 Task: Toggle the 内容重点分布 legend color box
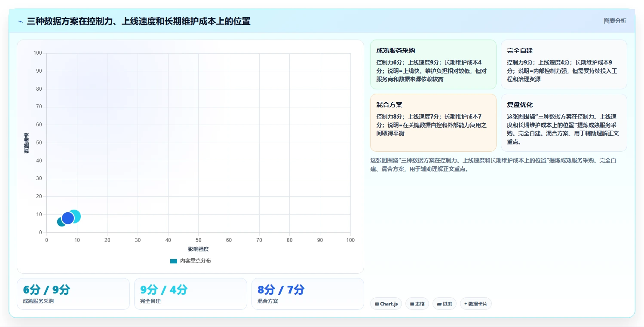174,261
